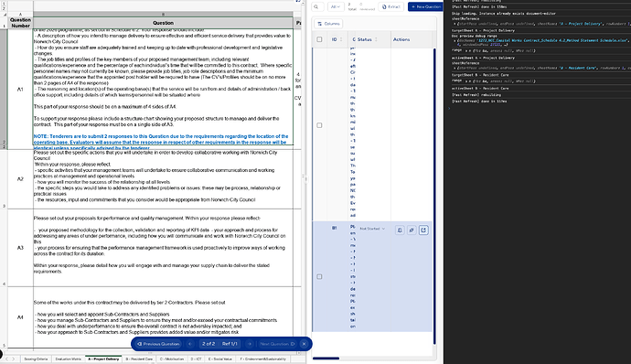
Task: Select cell A4 question number
Action: (x=20, y=317)
